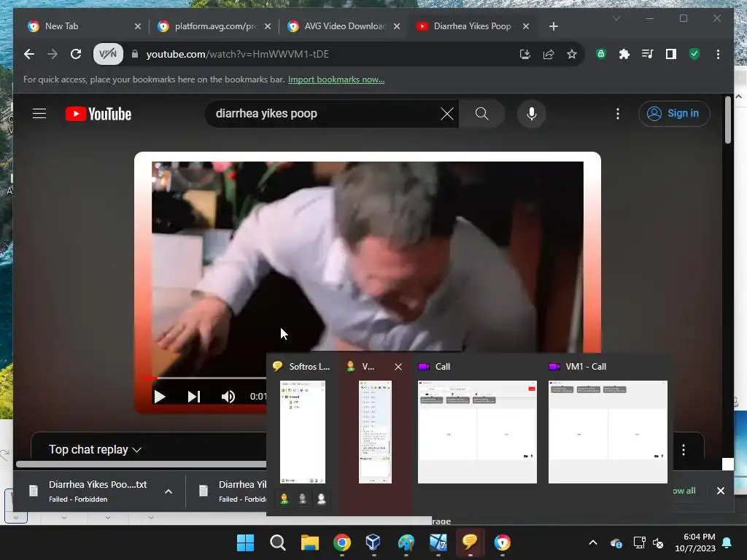Screen dimensions: 747x560
Task: Click the download video icon in the address bar
Action: 525,54
